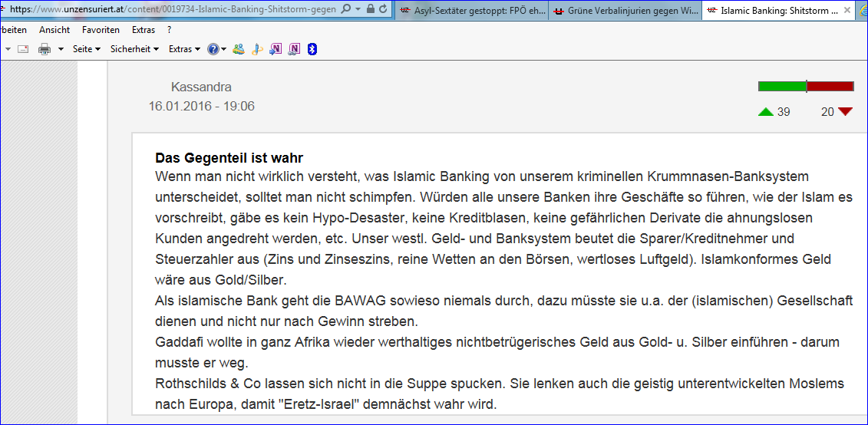The image size is (868, 425).
Task: Click the refresh icon in the address bar
Action: coord(384,8)
